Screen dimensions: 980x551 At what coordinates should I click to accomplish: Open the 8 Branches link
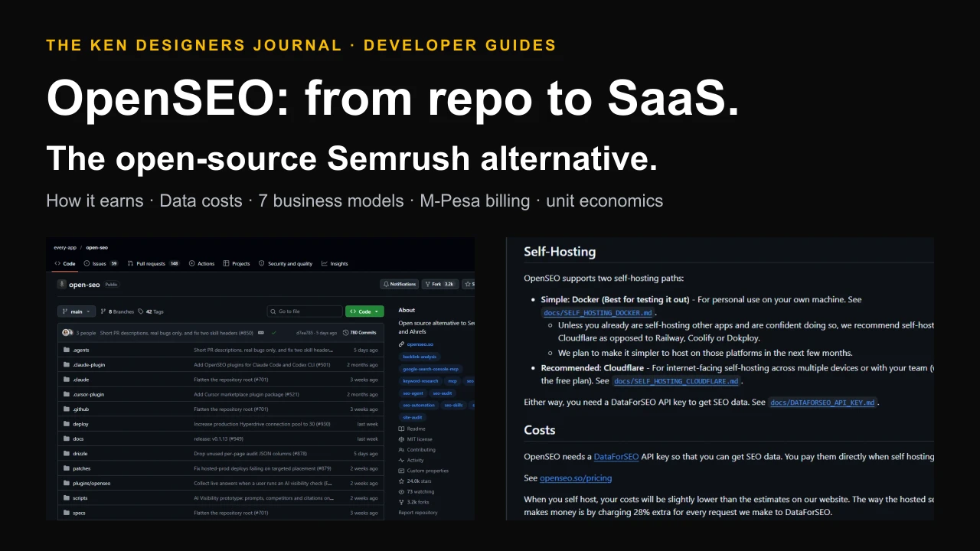point(118,311)
